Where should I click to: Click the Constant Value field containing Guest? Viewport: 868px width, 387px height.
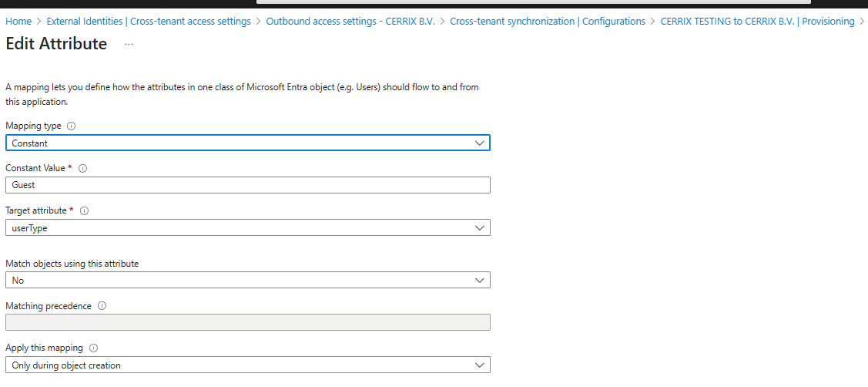tap(247, 185)
